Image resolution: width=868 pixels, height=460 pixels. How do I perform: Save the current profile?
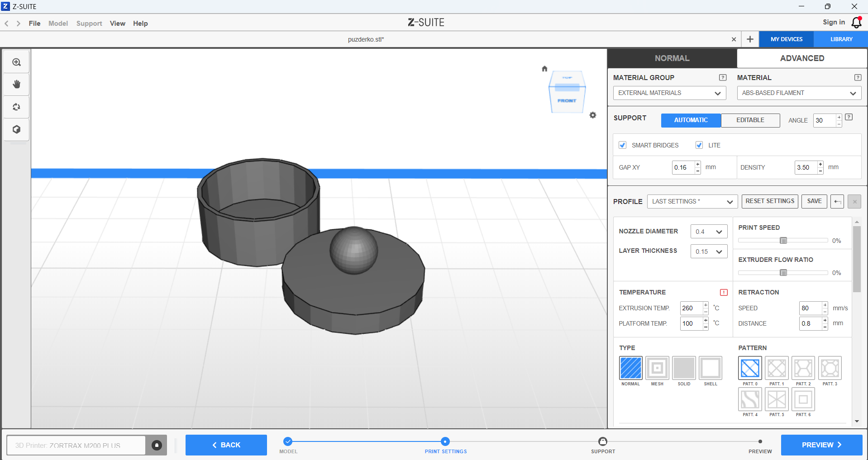click(814, 201)
